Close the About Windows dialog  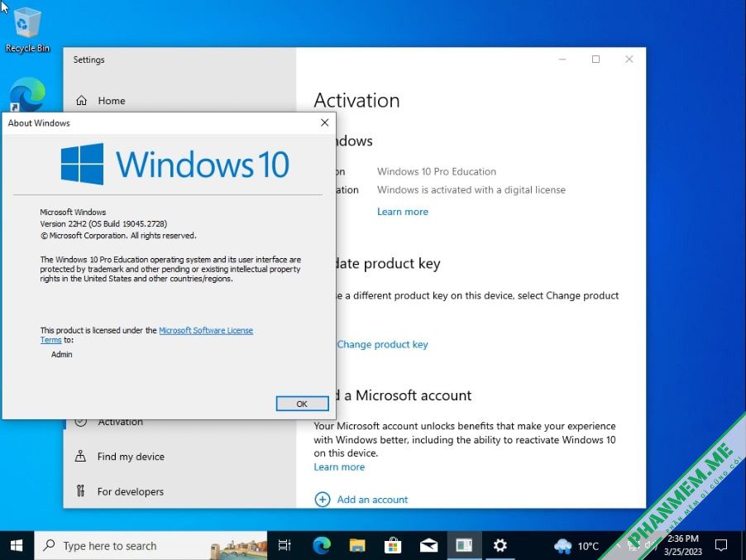pyautogui.click(x=324, y=122)
